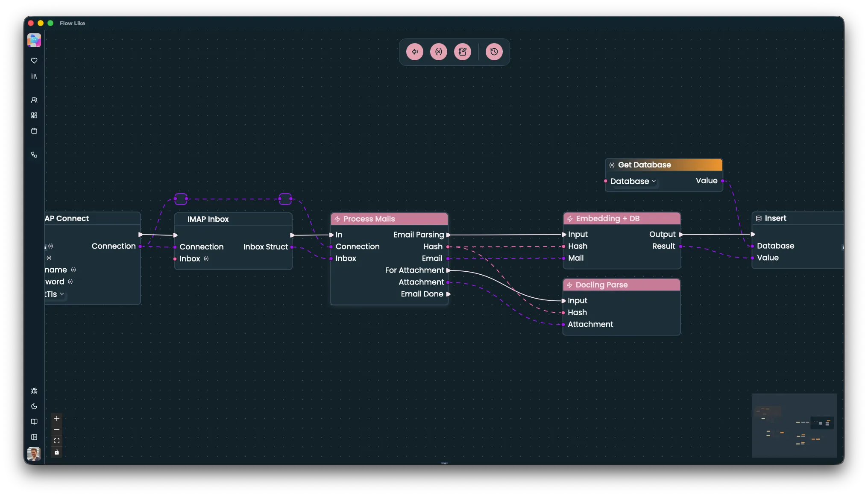
Task: Fit view with the fullscreen button
Action: click(x=57, y=441)
